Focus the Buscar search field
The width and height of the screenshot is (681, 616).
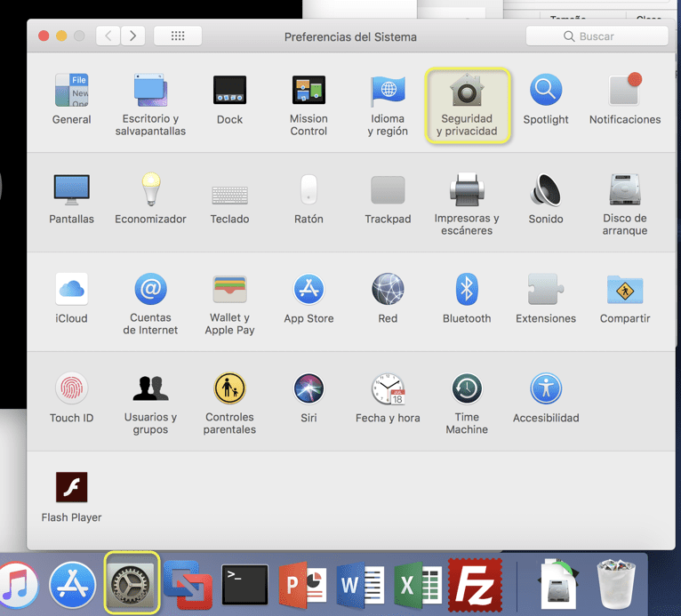pyautogui.click(x=597, y=36)
